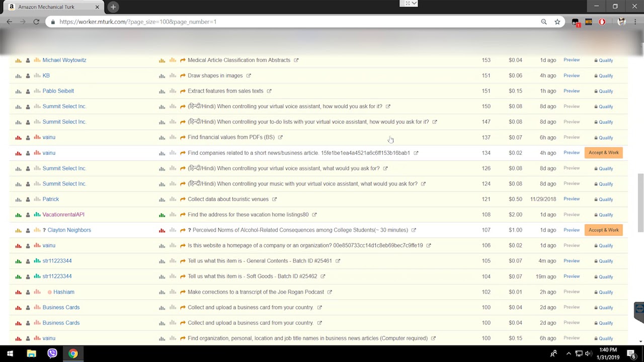Image resolution: width=644 pixels, height=362 pixels.
Task: Click orange arrow icon for General Contents Batch 25461
Action: pos(183,261)
